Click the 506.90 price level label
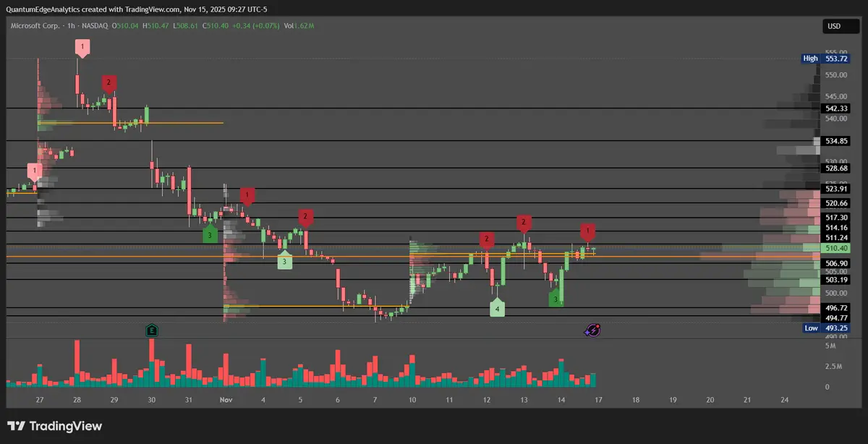This screenshot has width=868, height=444. click(836, 263)
